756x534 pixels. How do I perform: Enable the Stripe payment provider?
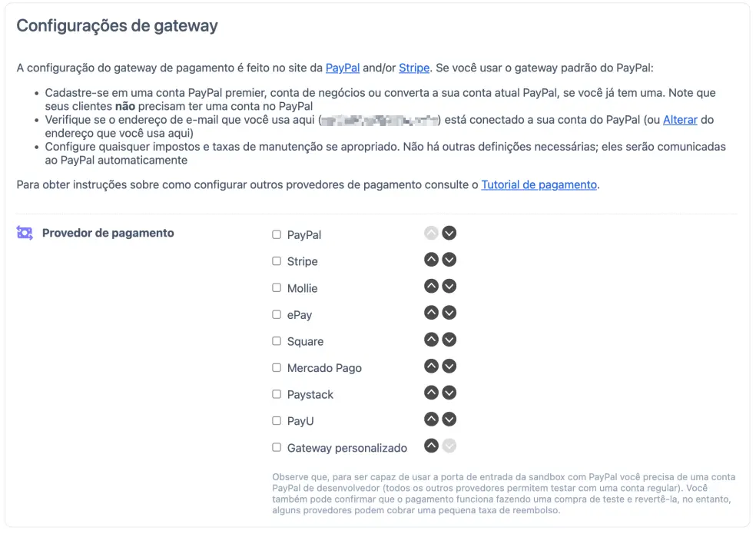click(277, 260)
